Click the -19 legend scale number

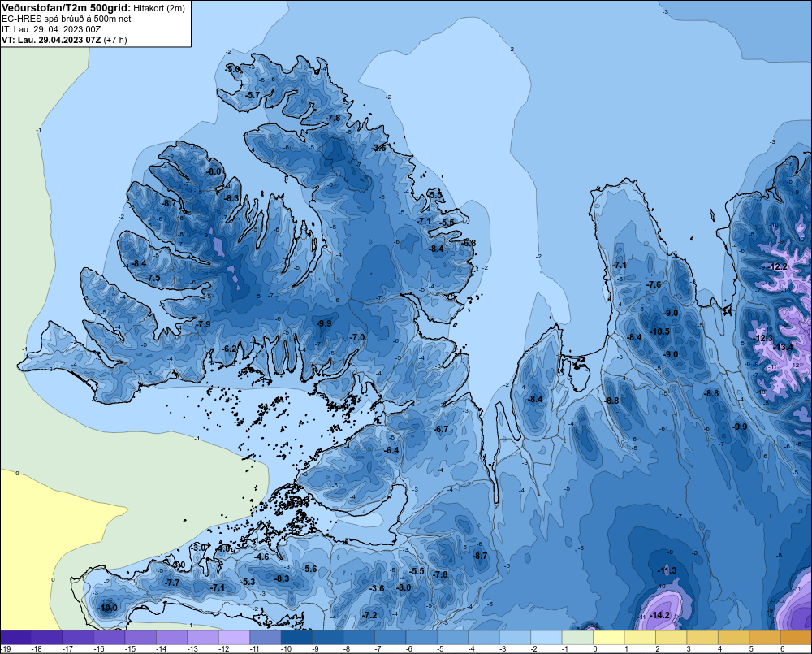pyautogui.click(x=6, y=649)
